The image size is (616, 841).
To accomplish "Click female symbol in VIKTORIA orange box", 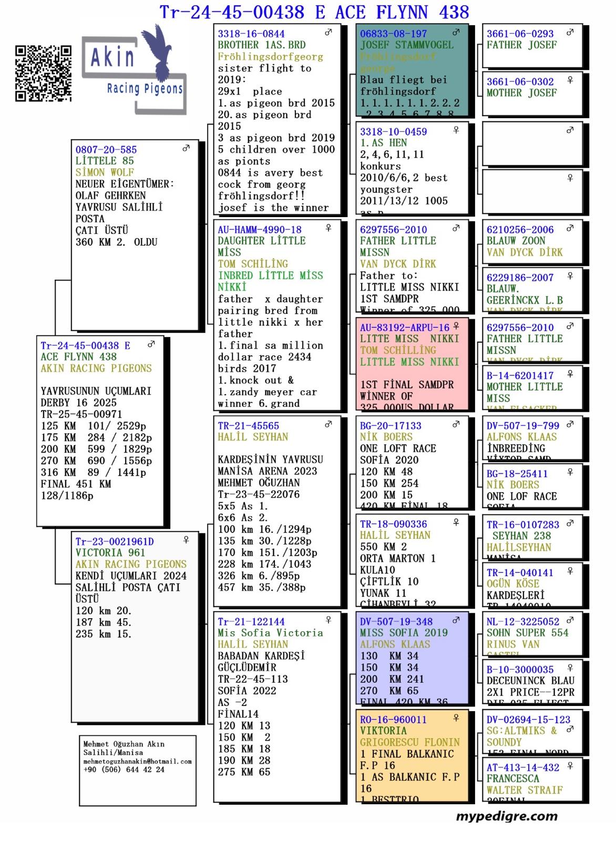I will [x=456, y=718].
